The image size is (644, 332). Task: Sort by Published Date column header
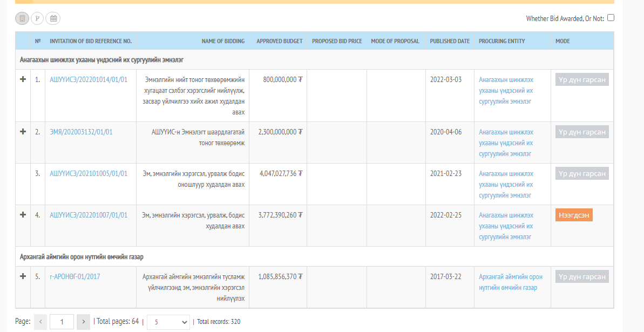(x=449, y=41)
